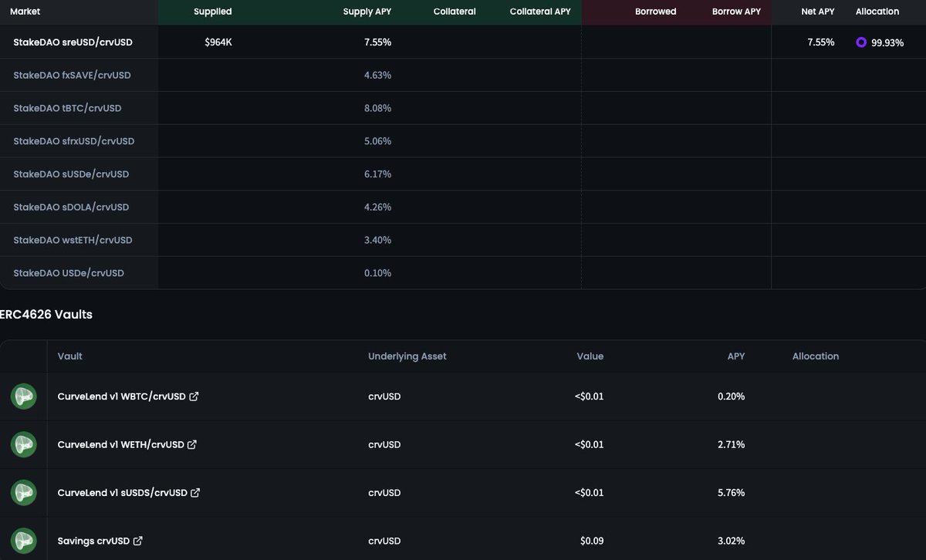The image size is (926, 560).
Task: Open external link icon for Savings crvUSD
Action: click(x=137, y=541)
